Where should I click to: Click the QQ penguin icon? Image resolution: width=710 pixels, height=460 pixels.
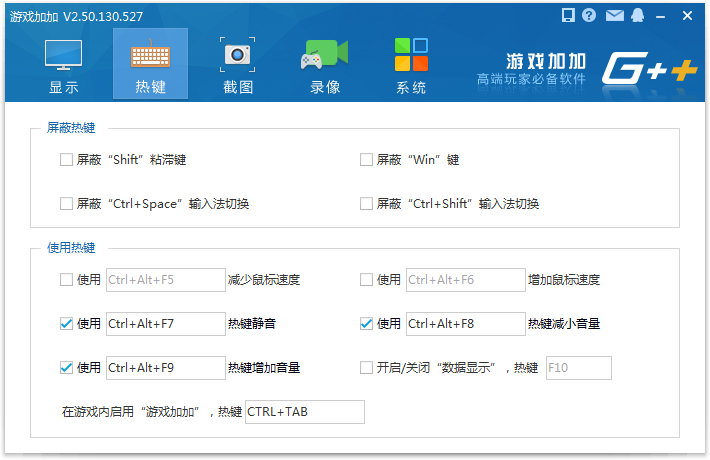[636, 16]
